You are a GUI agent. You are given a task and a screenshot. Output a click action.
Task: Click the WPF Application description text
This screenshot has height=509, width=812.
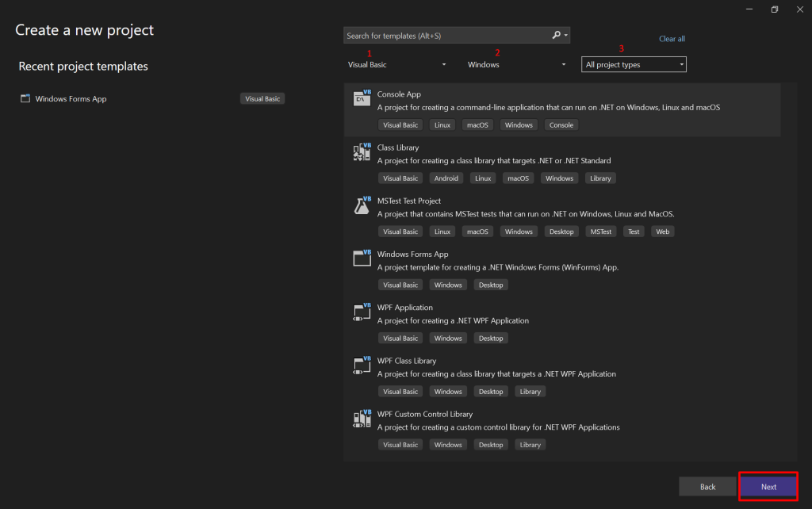[453, 321]
